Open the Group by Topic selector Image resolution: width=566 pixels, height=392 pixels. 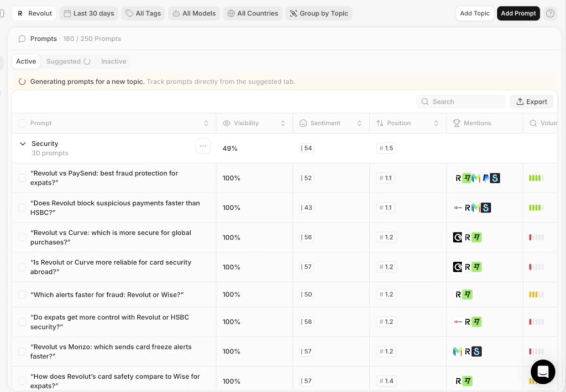(319, 13)
